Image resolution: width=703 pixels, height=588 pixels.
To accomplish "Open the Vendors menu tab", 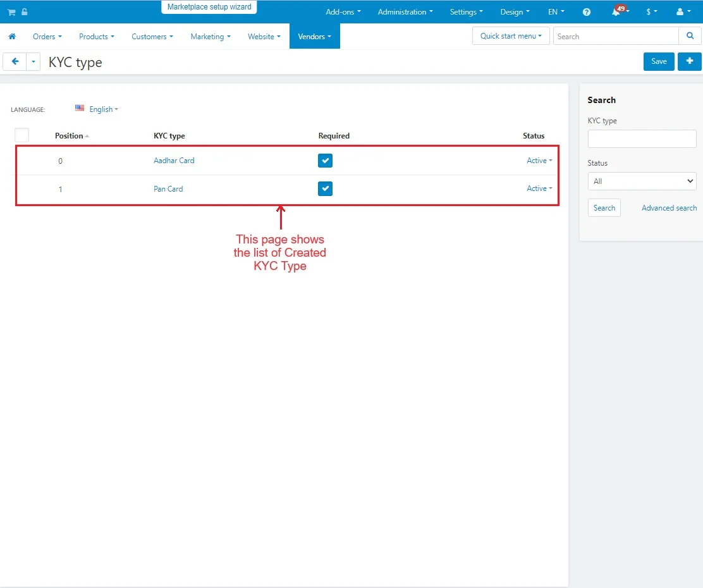I will pyautogui.click(x=314, y=37).
